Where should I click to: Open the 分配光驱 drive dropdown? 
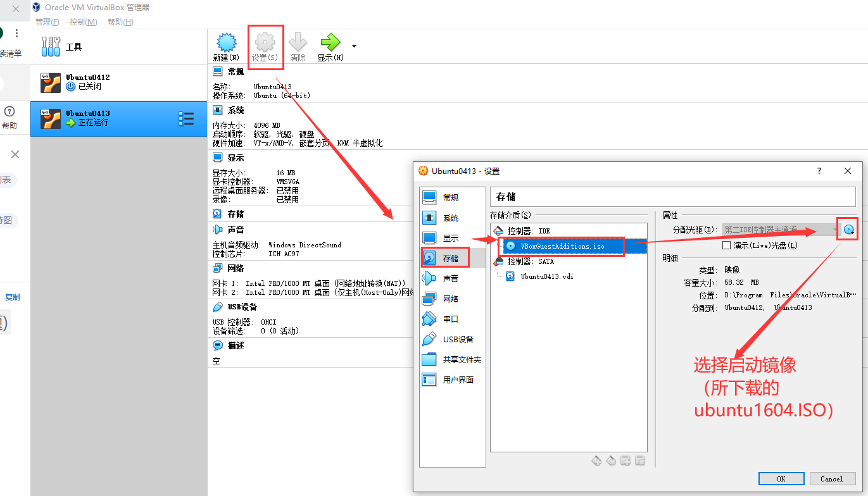coord(781,229)
